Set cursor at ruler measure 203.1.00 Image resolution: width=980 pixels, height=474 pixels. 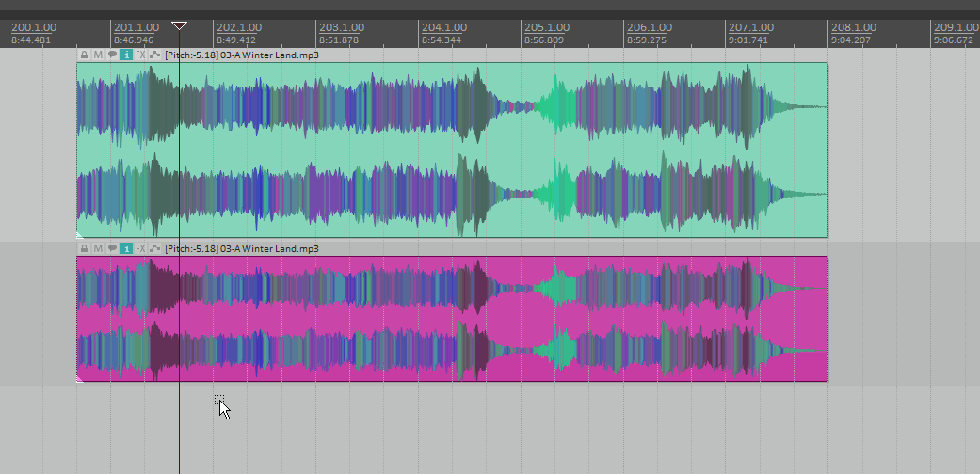pos(341,27)
